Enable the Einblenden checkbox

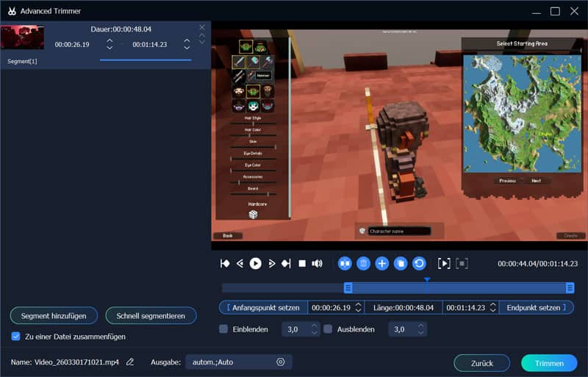(x=223, y=329)
